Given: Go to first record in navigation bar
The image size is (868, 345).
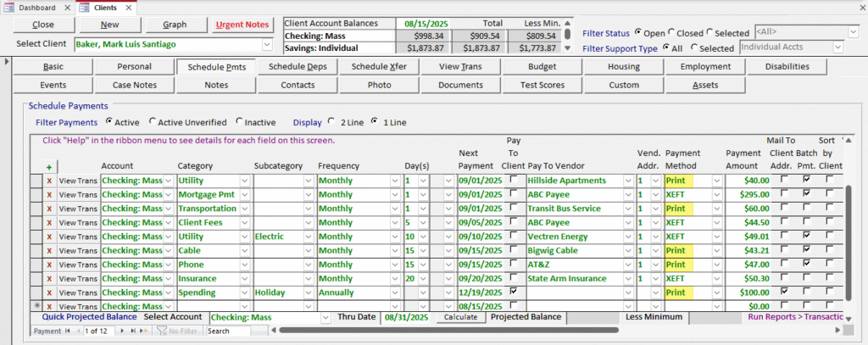Looking at the screenshot, I should [68, 331].
